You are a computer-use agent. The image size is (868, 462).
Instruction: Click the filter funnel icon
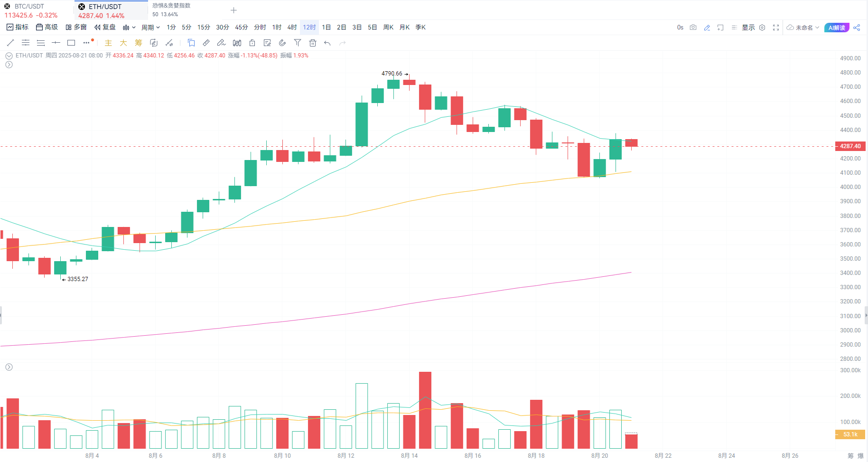click(298, 43)
